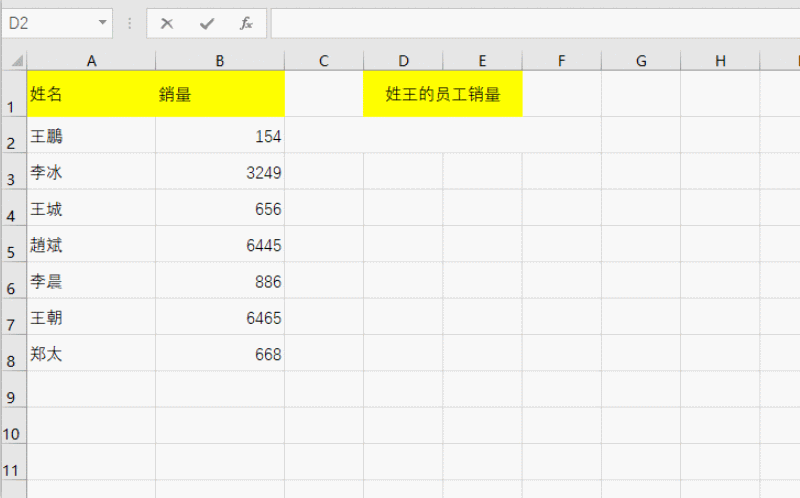Click the 姓王的员工销量 merged cell
Screen dimensions: 800x498
click(x=443, y=94)
